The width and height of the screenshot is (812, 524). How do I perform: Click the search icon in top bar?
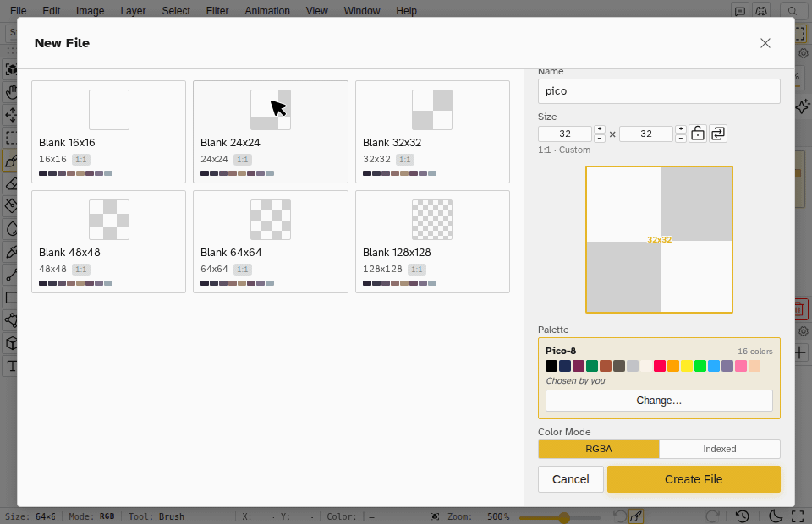[793, 11]
